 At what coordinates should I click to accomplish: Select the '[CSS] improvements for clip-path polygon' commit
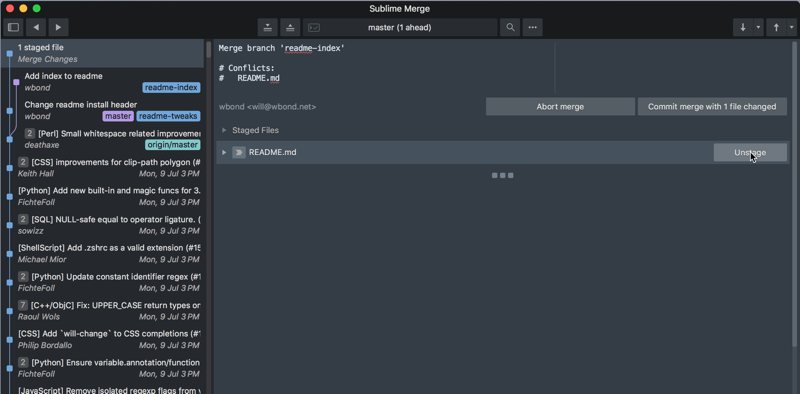pos(103,167)
